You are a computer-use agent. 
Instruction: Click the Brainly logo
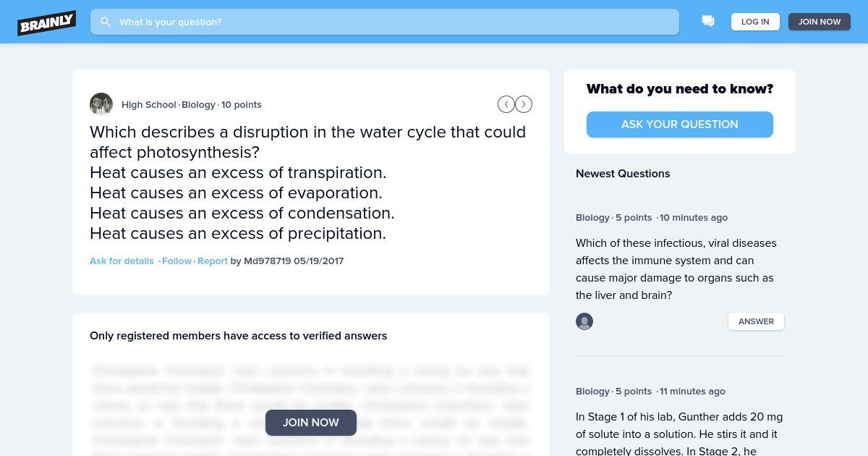click(47, 22)
